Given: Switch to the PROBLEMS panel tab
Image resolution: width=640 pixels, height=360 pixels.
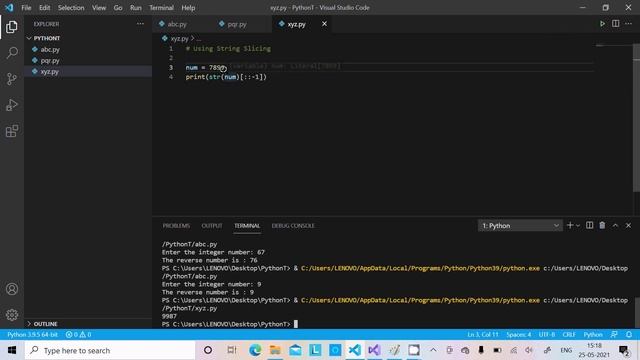Looking at the screenshot, I should pos(176,226).
